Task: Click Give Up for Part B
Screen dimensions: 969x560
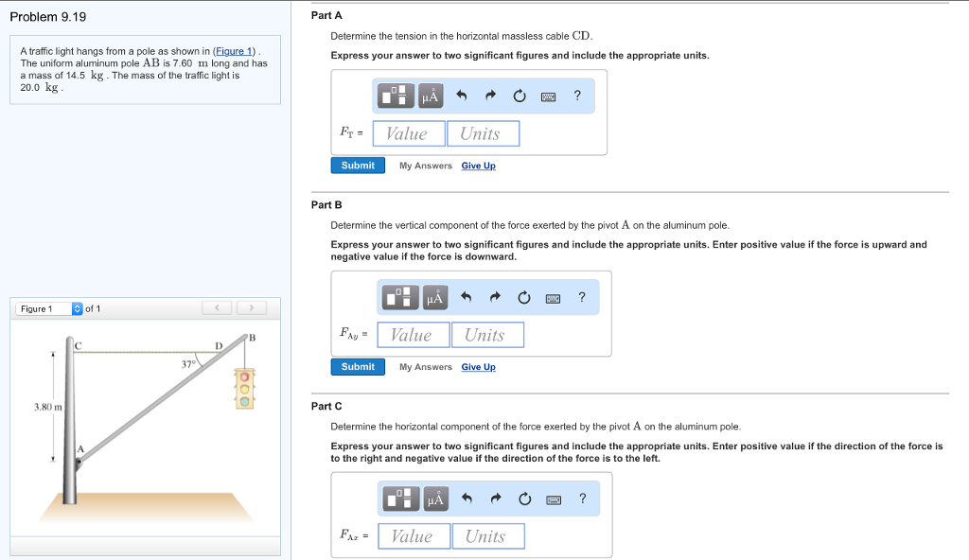Action: click(478, 367)
